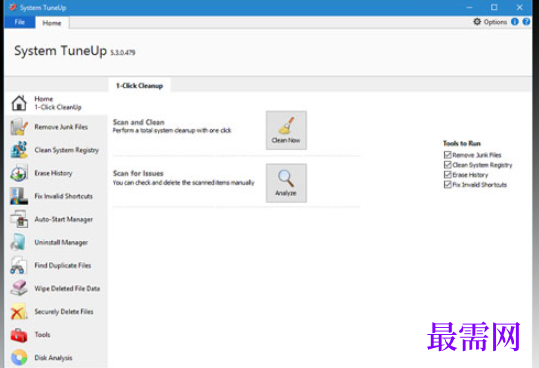The width and height of the screenshot is (539, 368).
Task: Uncheck Clean System Registry under Tools to Run
Action: click(x=448, y=165)
